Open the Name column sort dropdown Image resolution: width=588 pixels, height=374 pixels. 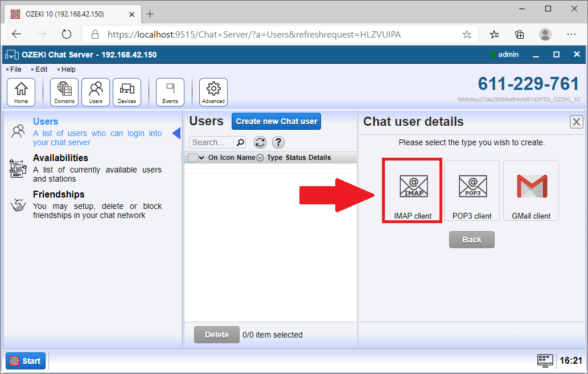click(x=260, y=158)
